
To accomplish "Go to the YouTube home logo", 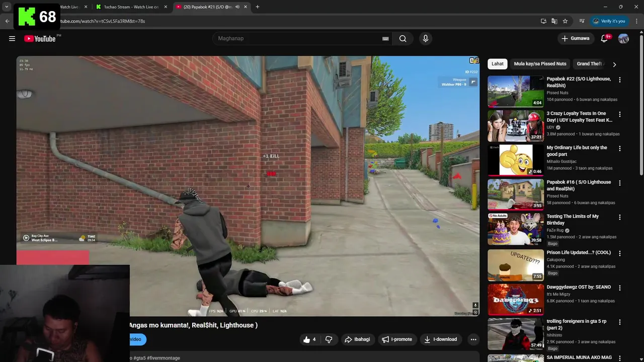I will pos(40,39).
